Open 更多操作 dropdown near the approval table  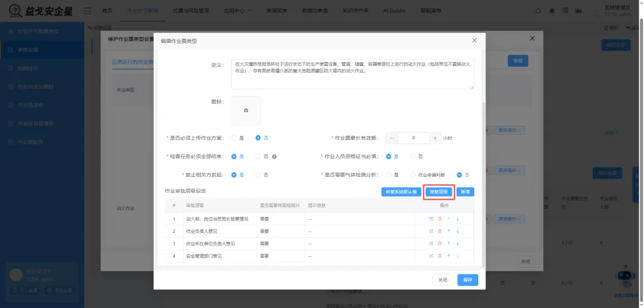tap(509, 219)
